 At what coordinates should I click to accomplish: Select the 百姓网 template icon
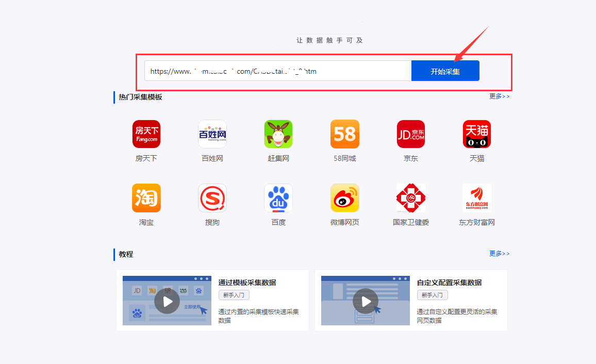212,134
